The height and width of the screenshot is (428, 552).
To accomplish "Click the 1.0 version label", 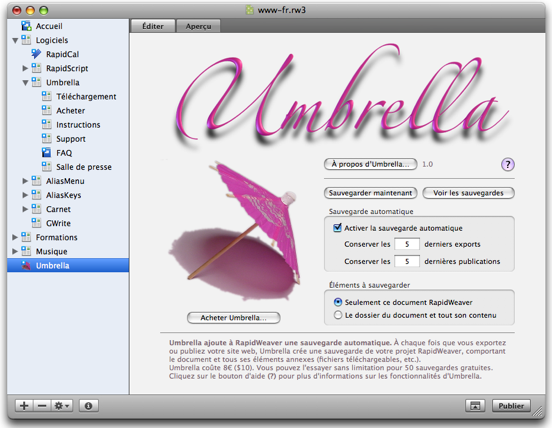I will click(427, 164).
